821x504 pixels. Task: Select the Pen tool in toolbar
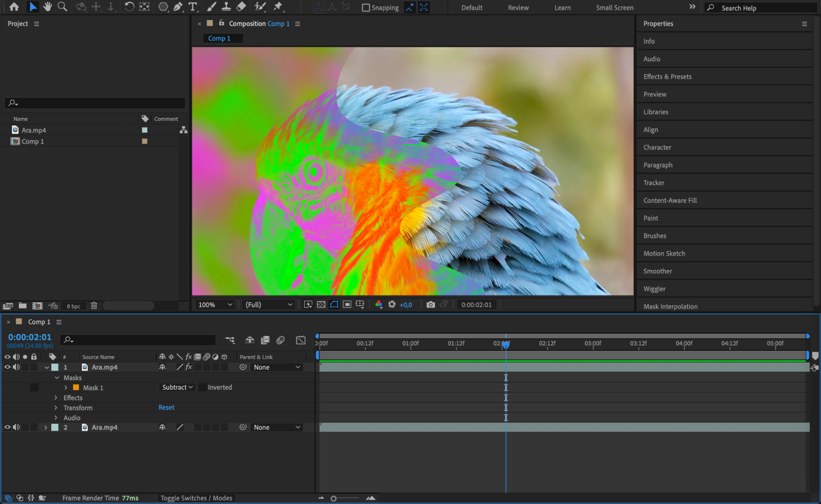point(178,7)
